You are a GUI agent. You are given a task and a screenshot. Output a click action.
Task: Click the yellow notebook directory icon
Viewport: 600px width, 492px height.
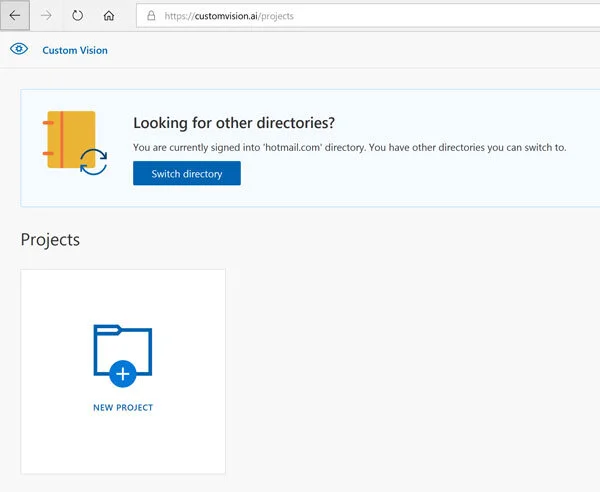pos(75,143)
